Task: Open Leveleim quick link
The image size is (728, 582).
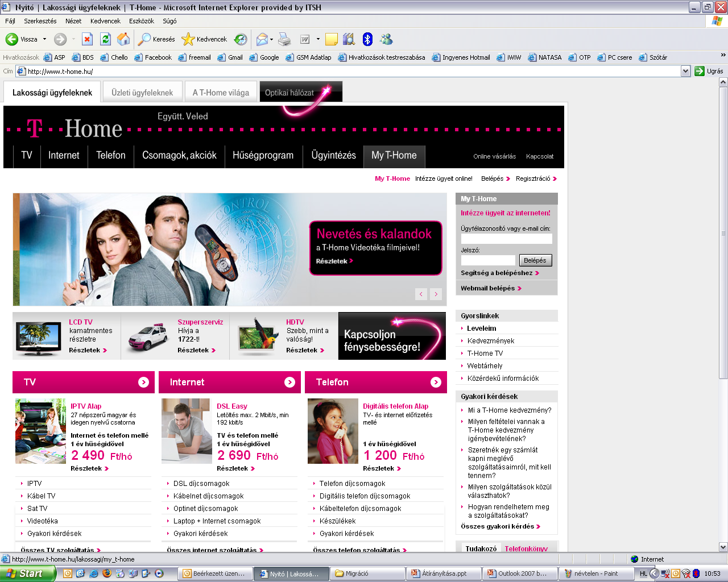Action: (482, 329)
